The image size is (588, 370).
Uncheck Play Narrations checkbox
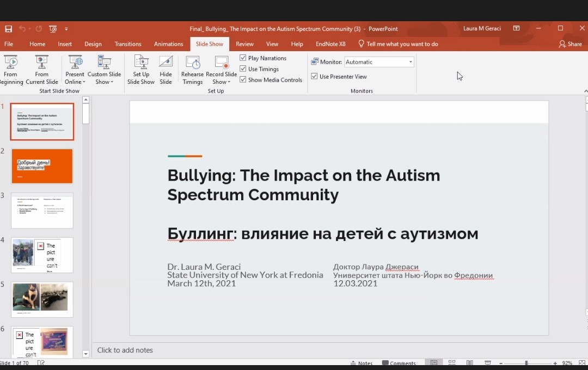pos(243,58)
